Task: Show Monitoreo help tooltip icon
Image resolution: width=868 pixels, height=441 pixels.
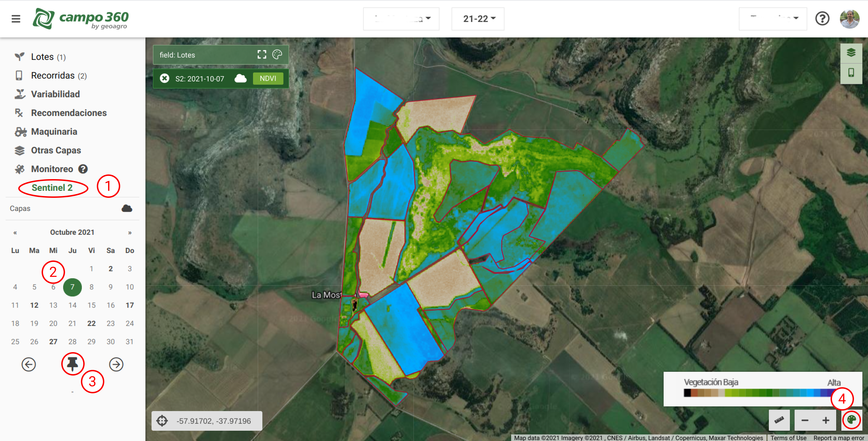Action: click(83, 169)
